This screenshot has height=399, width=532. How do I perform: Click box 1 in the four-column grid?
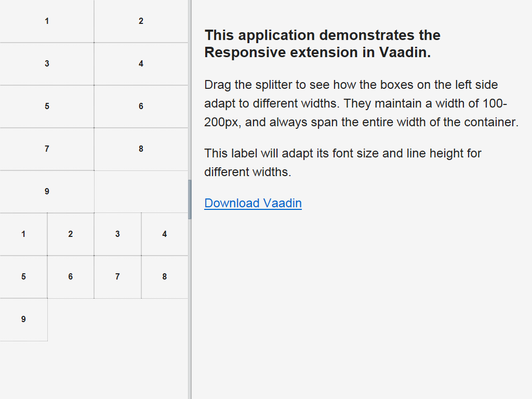pos(23,234)
